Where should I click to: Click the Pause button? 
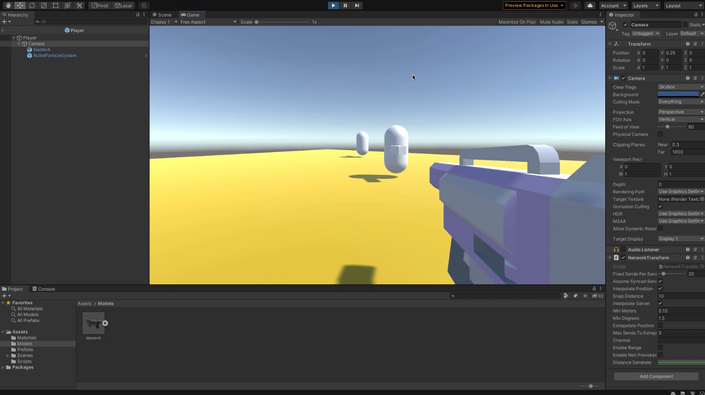(345, 5)
